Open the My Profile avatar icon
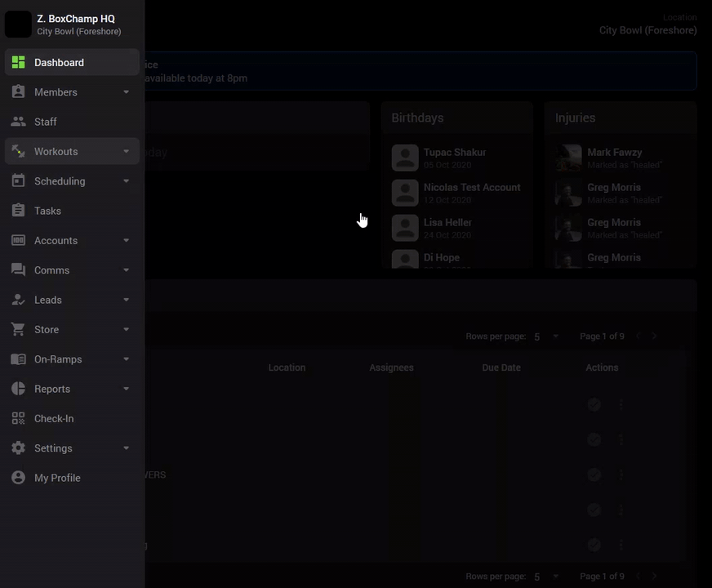 pos(18,478)
